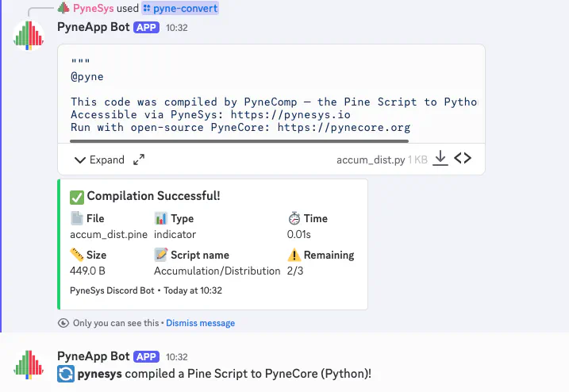The image size is (569, 392).
Task: Expand the code attachment preview
Action: pyautogui.click(x=99, y=159)
